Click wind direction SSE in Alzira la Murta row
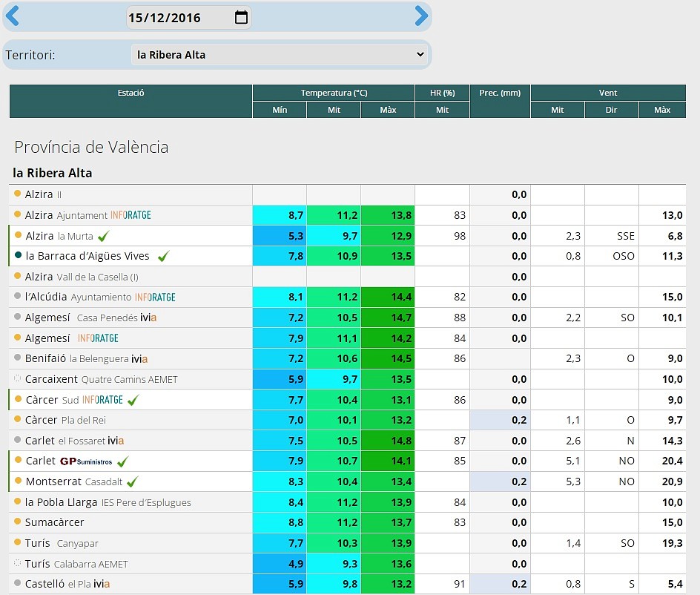The height and width of the screenshot is (595, 700). point(625,236)
